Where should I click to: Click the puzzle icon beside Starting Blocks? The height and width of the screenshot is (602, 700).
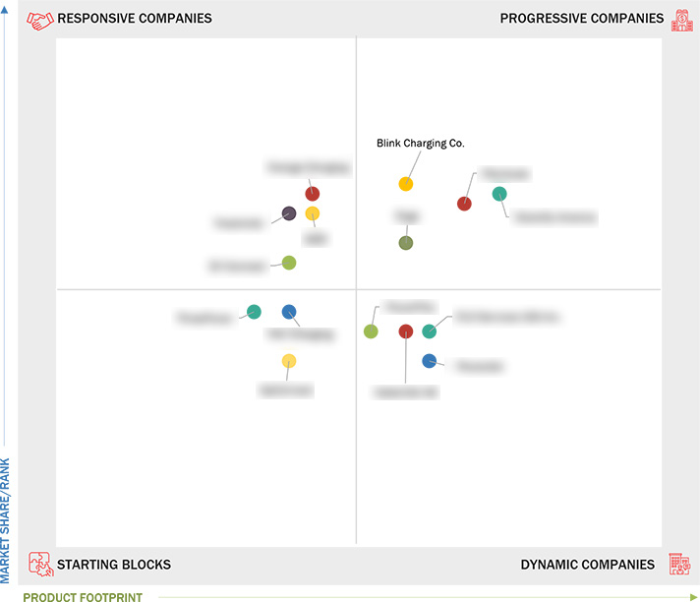41,564
